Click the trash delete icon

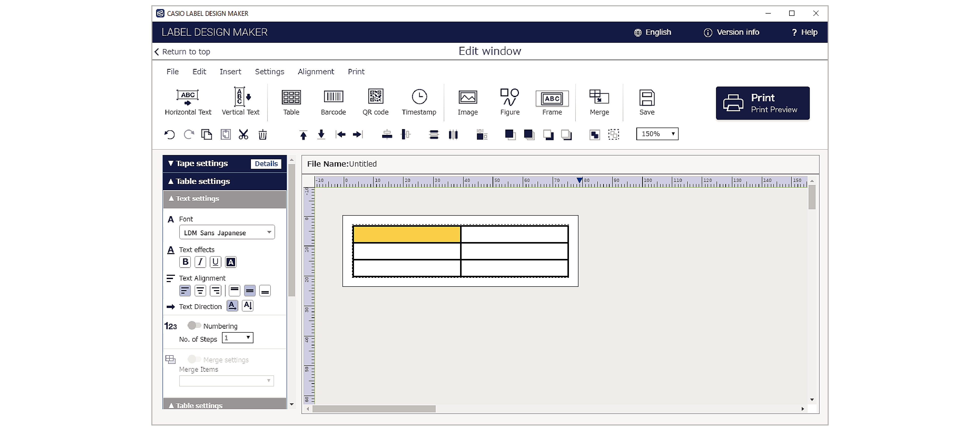(x=262, y=134)
